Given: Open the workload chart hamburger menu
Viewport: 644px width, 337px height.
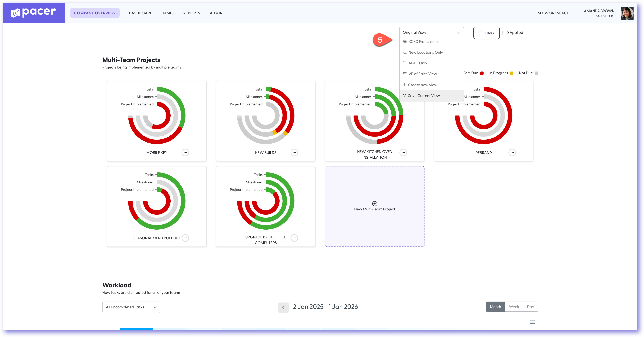Looking at the screenshot, I should [x=533, y=322].
